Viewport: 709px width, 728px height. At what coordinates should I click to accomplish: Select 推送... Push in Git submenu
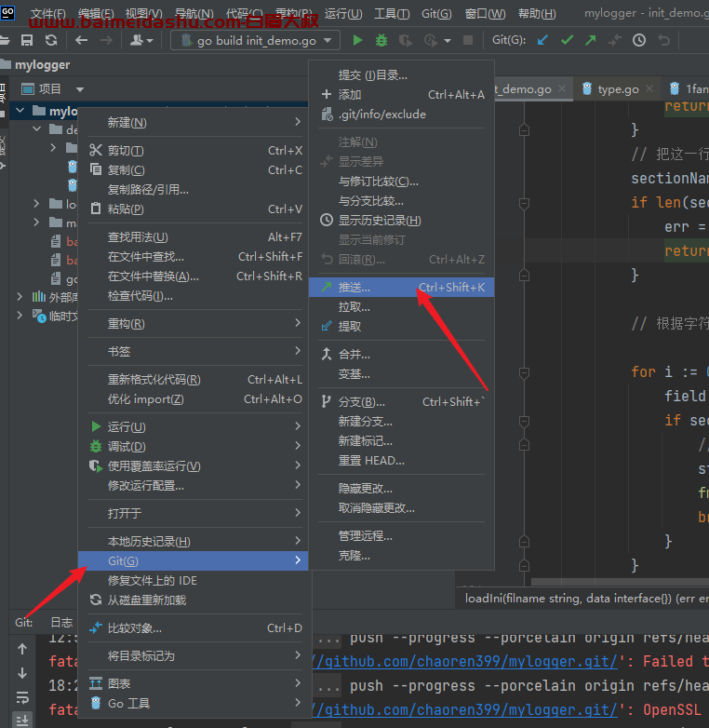(x=401, y=288)
